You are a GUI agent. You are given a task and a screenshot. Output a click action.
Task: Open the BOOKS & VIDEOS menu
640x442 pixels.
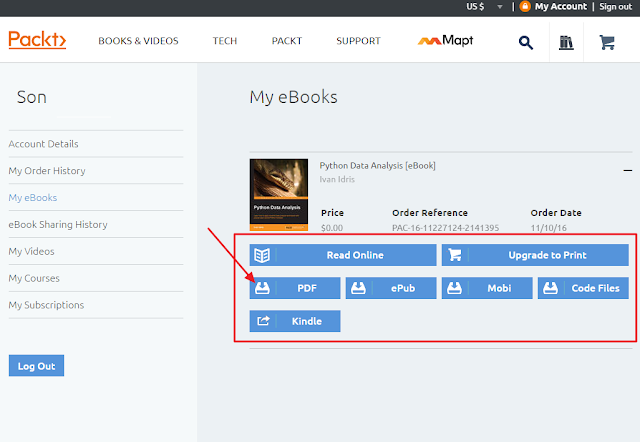[138, 41]
